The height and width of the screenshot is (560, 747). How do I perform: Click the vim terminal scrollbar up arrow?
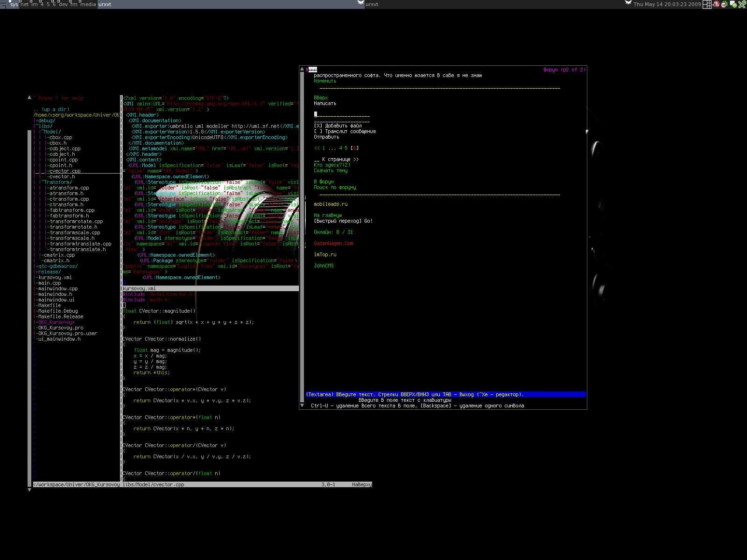(x=29, y=98)
